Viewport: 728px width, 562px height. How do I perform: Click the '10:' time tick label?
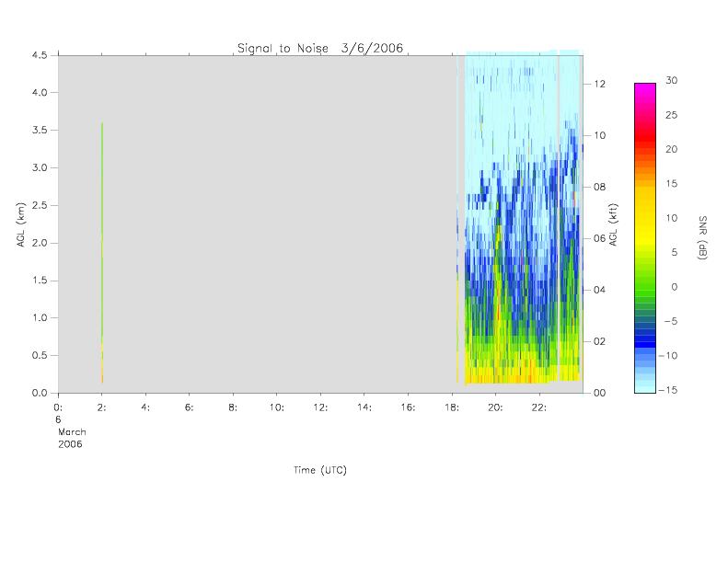coord(277,407)
